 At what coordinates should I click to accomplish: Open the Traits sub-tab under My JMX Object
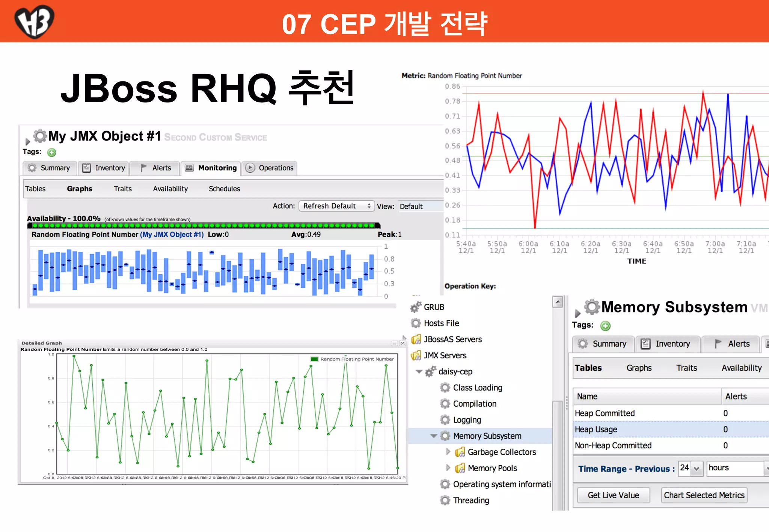point(123,189)
